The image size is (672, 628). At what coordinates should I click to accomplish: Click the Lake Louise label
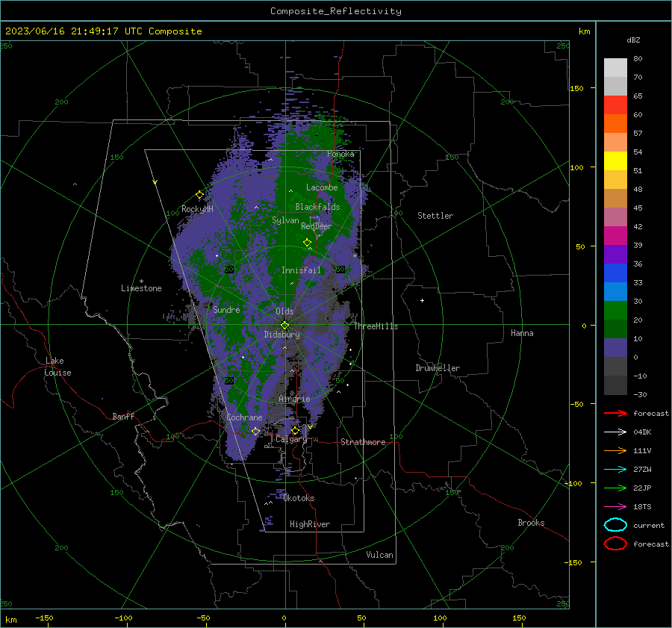tap(57, 367)
